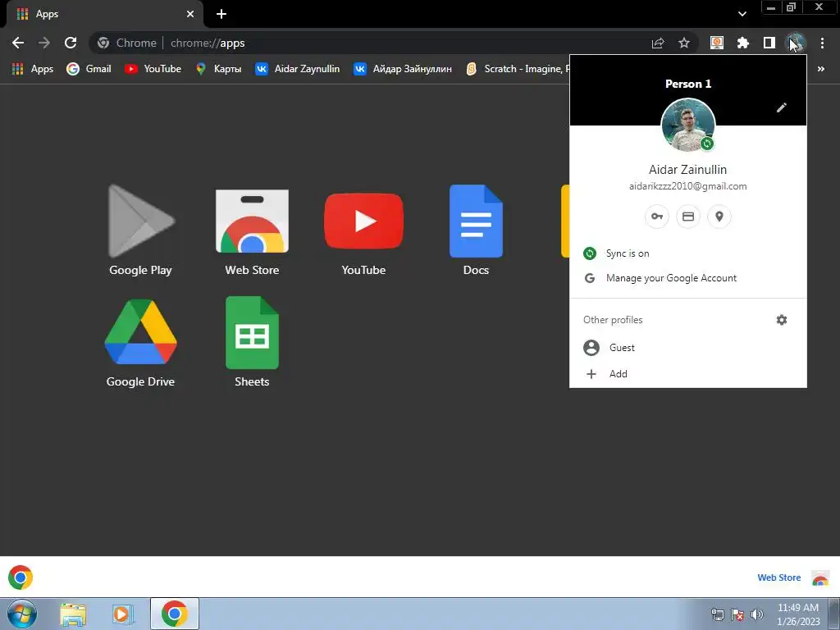Click the profile avatar in toolbar
840x630 pixels.
click(796, 43)
